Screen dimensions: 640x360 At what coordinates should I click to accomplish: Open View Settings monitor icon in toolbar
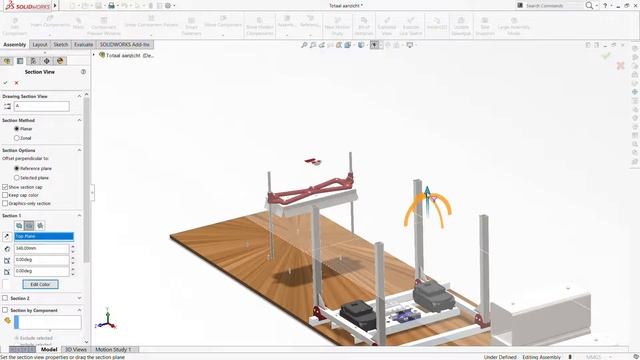coord(410,45)
